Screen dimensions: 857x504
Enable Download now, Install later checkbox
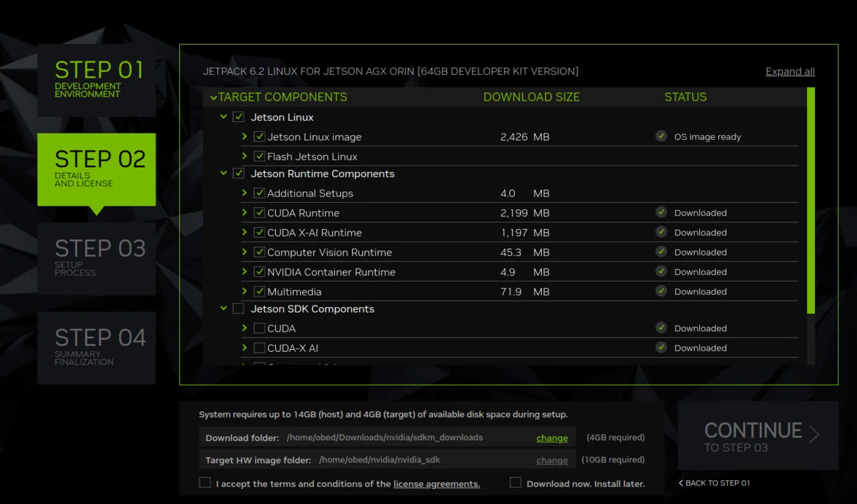tap(516, 483)
